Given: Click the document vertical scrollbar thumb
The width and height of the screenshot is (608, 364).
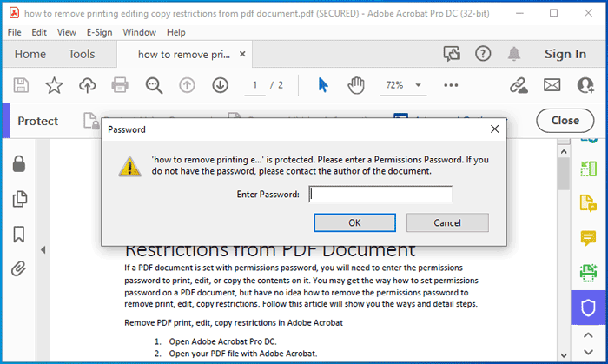Looking at the screenshot, I should (564, 174).
